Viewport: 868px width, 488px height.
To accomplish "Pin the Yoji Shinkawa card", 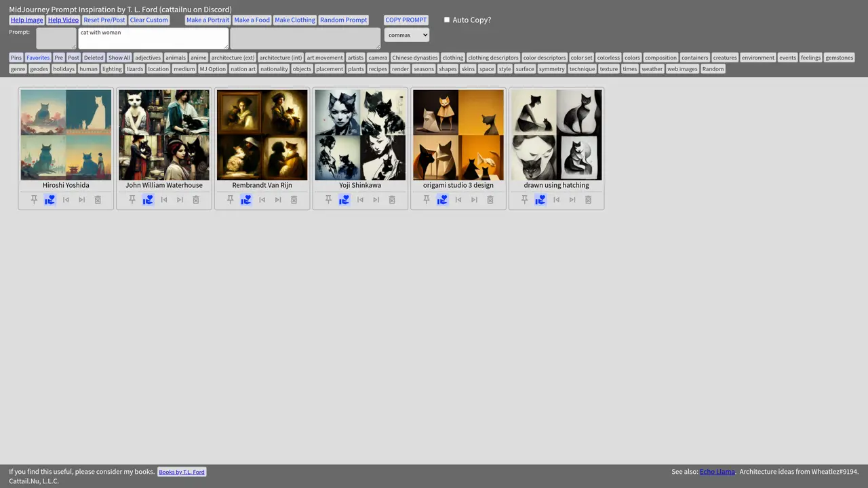I will tap(328, 200).
